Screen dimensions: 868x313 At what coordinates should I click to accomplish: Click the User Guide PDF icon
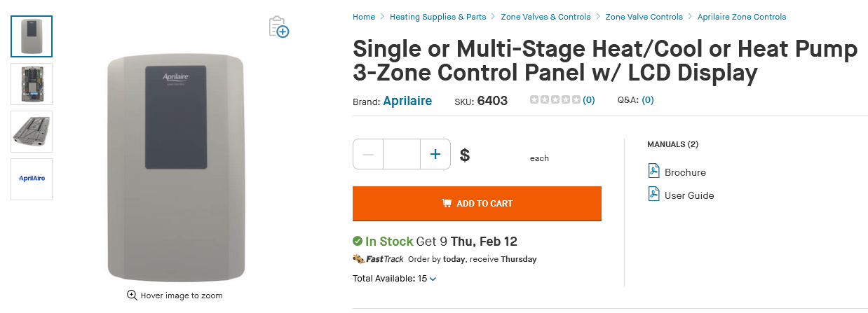point(653,194)
